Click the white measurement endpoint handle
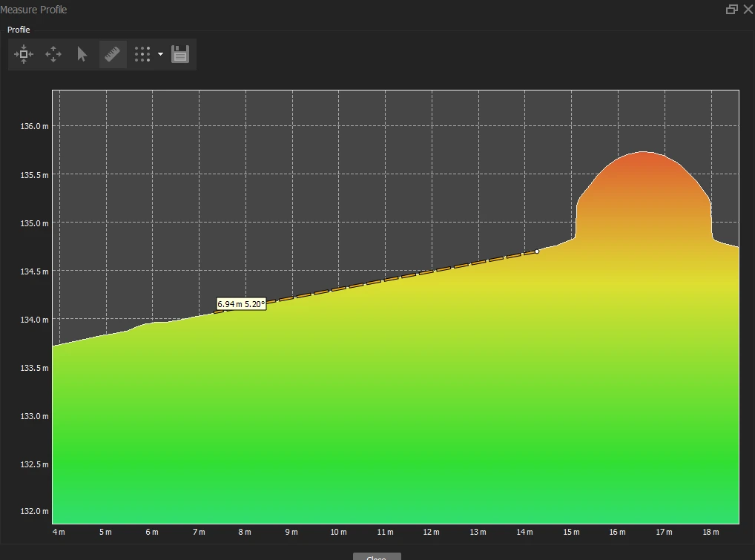 (537, 251)
